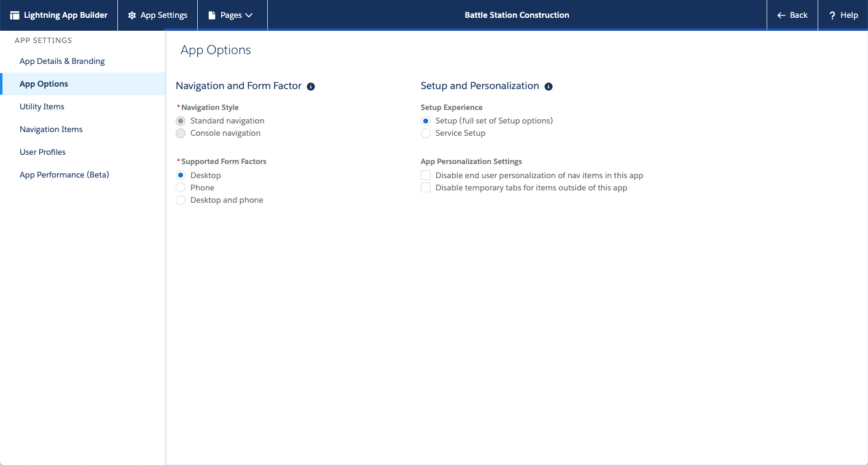The image size is (868, 465).
Task: Select Setup full set of options
Action: [x=426, y=120]
